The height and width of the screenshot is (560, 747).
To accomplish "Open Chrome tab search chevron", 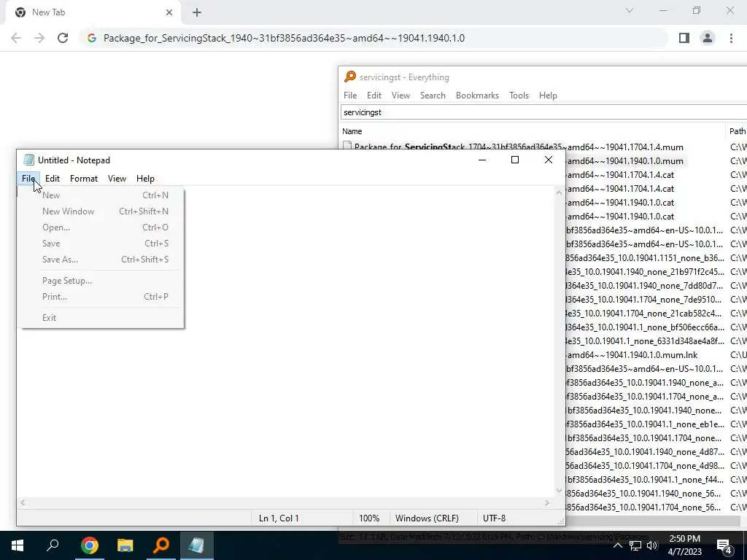I will pyautogui.click(x=630, y=10).
